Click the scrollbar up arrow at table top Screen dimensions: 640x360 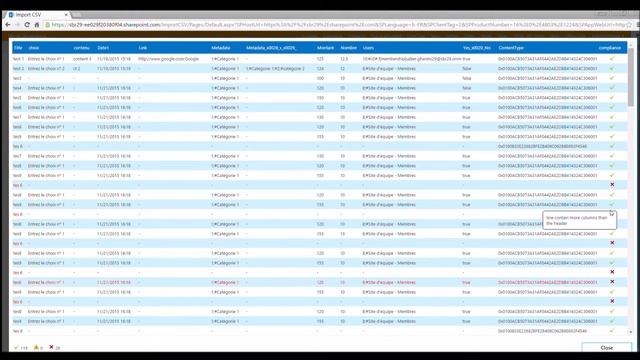click(631, 44)
